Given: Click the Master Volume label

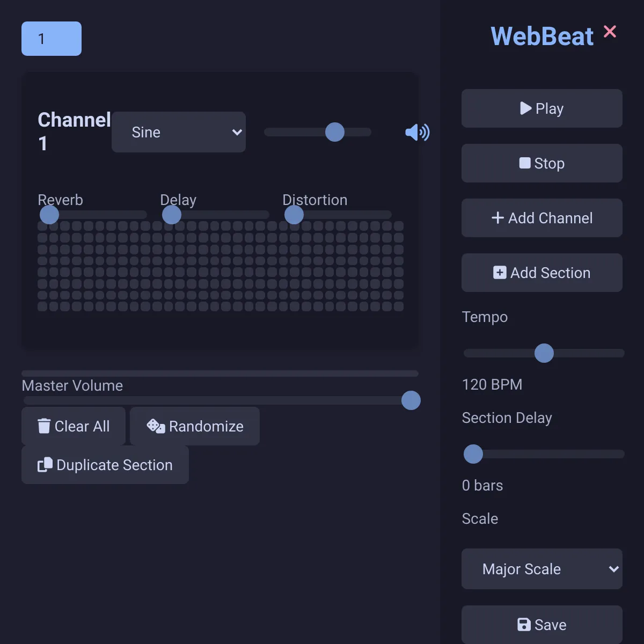Looking at the screenshot, I should point(72,385).
